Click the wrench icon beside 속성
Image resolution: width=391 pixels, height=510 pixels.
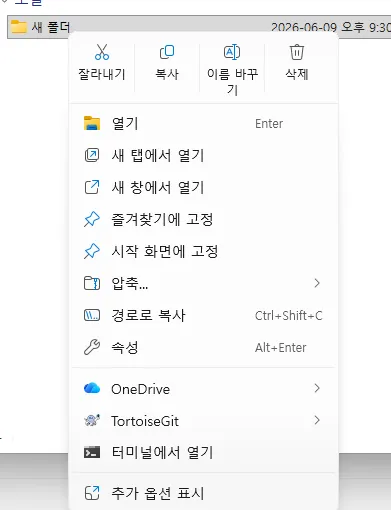coord(92,347)
